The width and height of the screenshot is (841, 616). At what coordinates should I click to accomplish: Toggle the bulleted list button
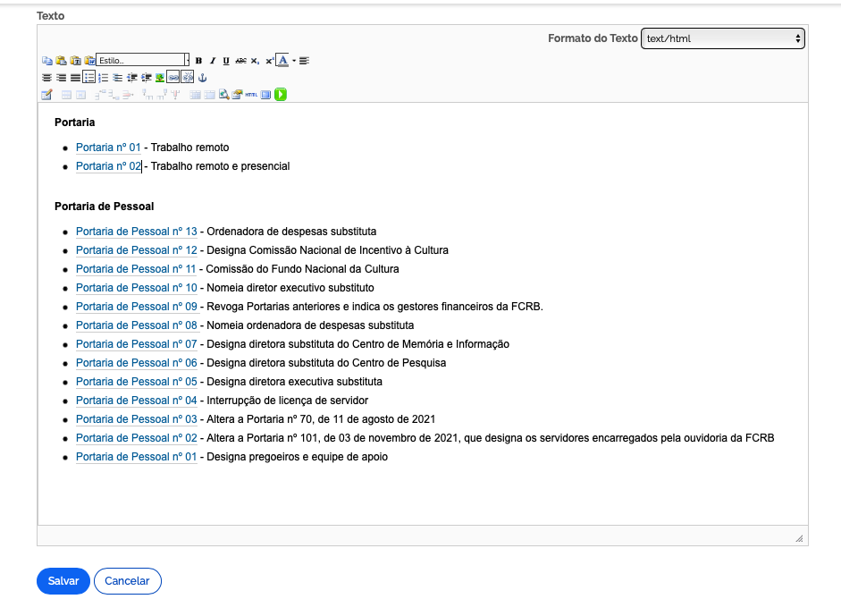(x=89, y=78)
